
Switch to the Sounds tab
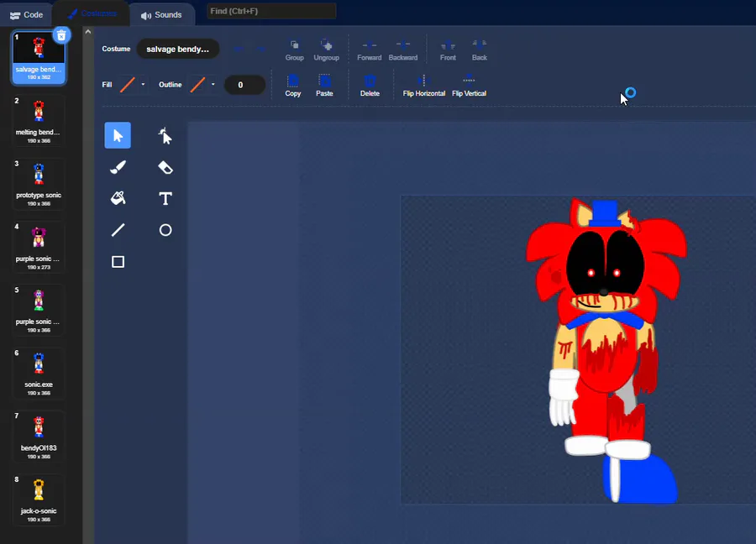(x=161, y=15)
